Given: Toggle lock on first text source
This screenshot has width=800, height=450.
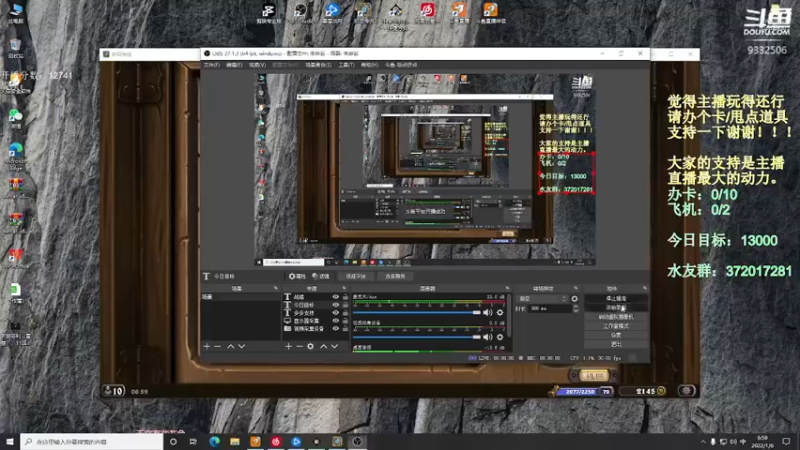Looking at the screenshot, I should pos(345,296).
